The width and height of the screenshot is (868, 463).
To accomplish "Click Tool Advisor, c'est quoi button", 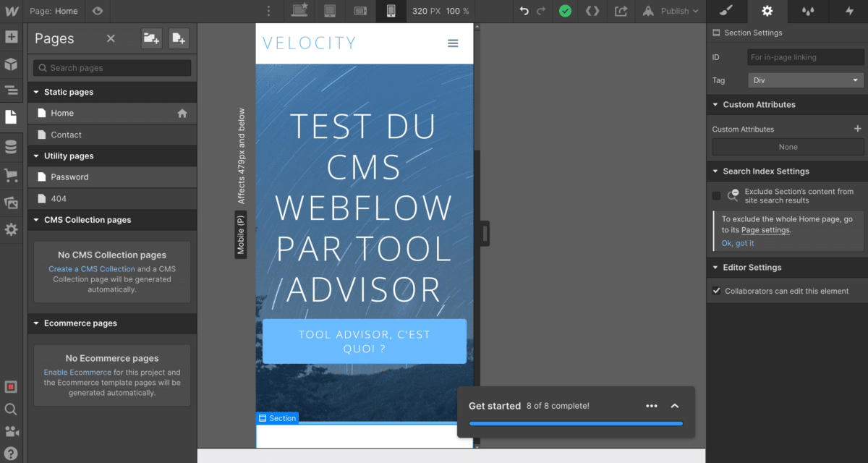I will click(365, 341).
